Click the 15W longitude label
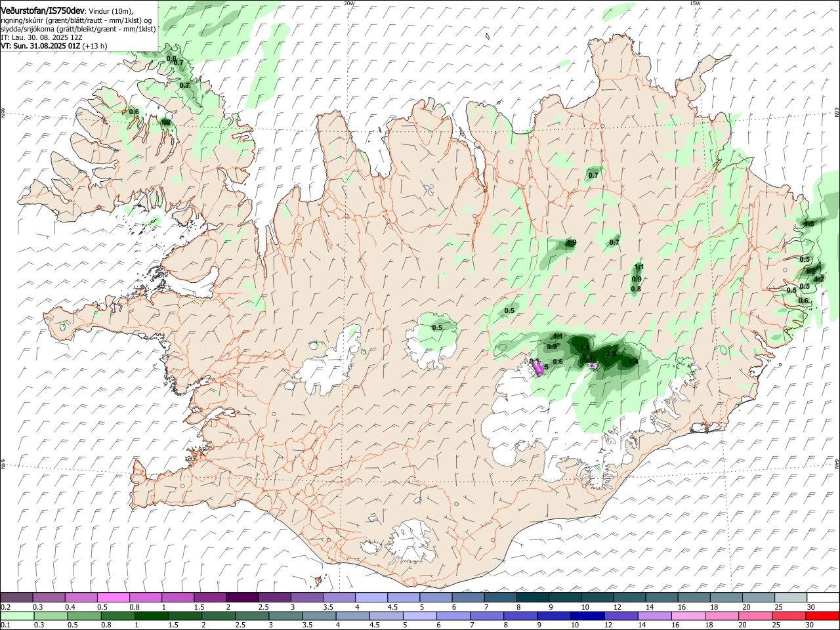 point(695,3)
